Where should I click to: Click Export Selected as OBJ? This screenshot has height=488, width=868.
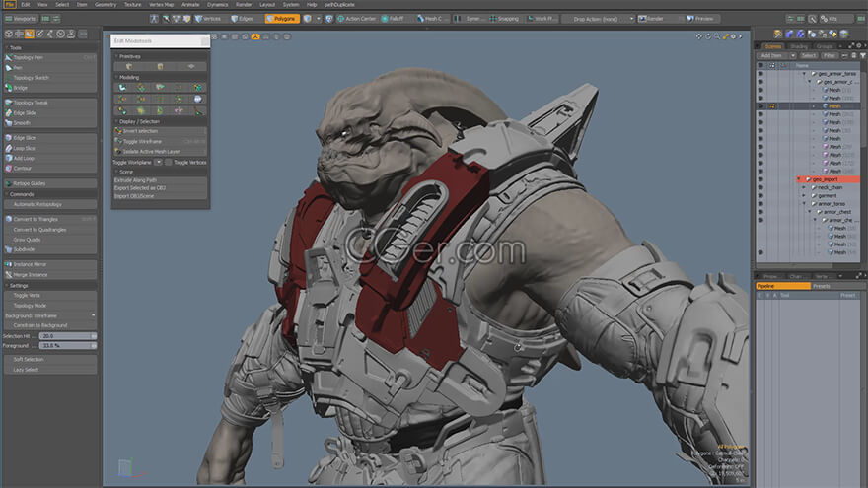coord(161,188)
